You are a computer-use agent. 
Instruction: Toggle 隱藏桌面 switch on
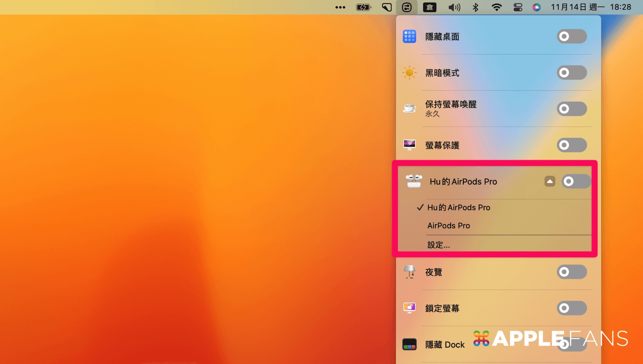coord(571,36)
